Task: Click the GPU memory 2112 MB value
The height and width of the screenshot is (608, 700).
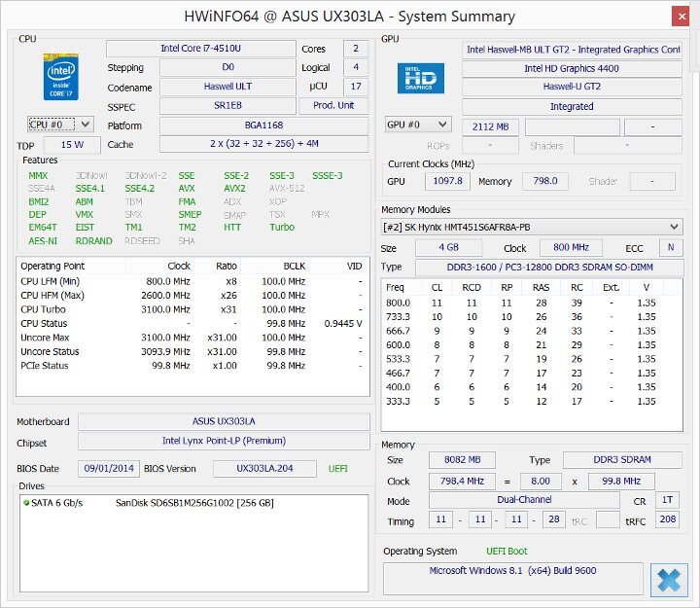Action: point(490,126)
